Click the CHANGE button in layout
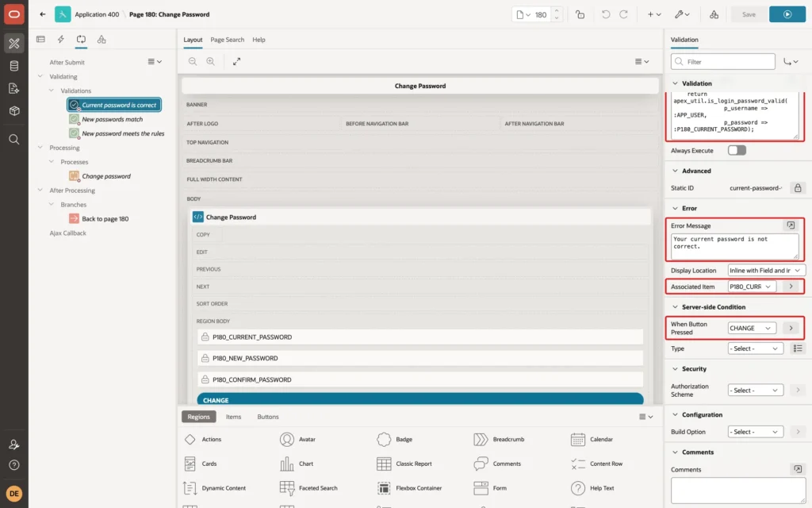This screenshot has width=812, height=508. click(420, 399)
